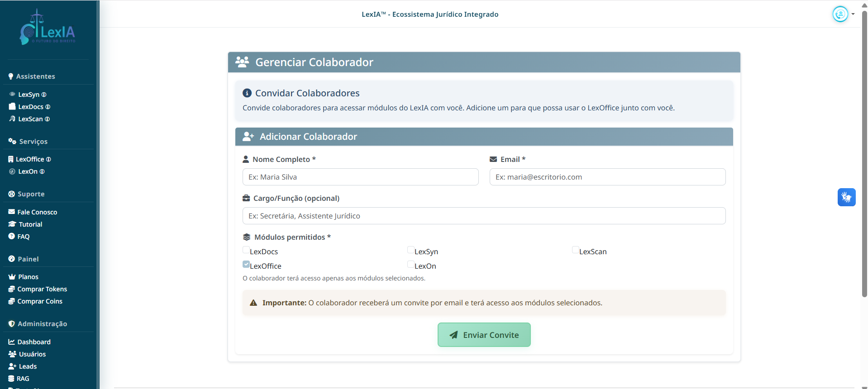Click the LexOn service icon

point(12,171)
